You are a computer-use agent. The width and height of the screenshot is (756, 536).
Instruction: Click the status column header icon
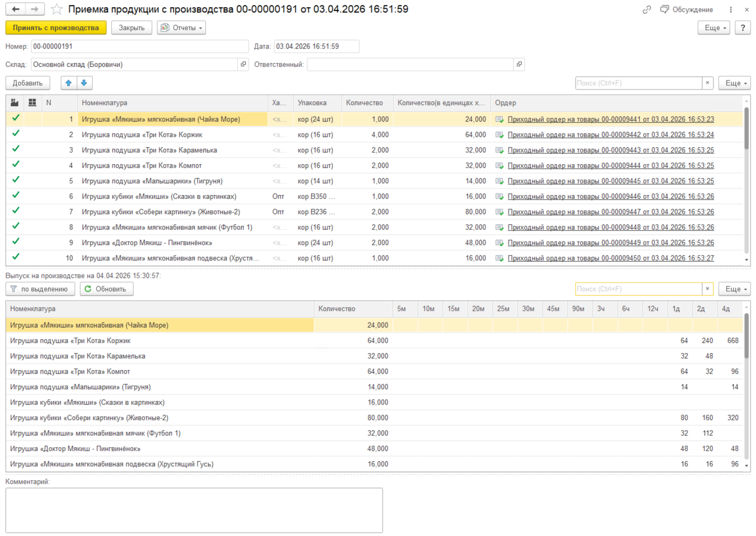(15, 103)
